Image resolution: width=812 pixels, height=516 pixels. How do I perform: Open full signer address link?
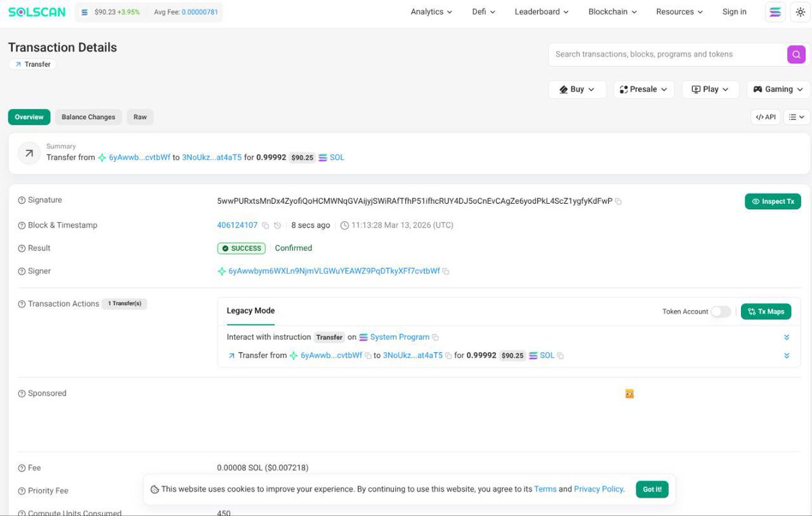334,272
